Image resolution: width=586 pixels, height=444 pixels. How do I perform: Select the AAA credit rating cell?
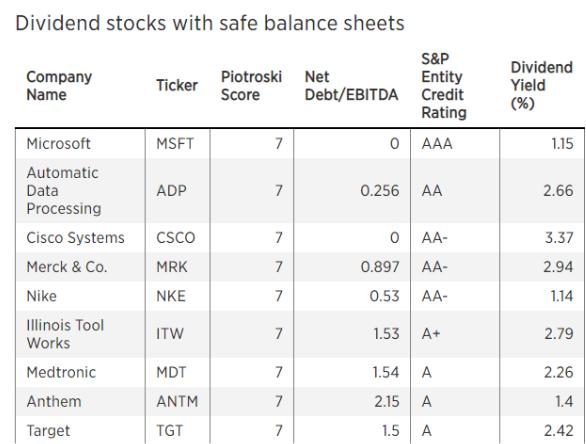click(437, 144)
